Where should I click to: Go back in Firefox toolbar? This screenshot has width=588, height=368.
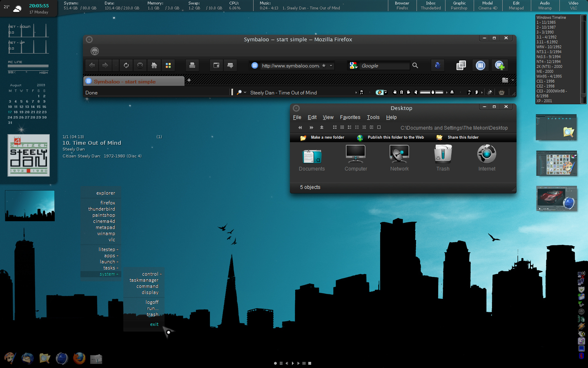click(92, 65)
